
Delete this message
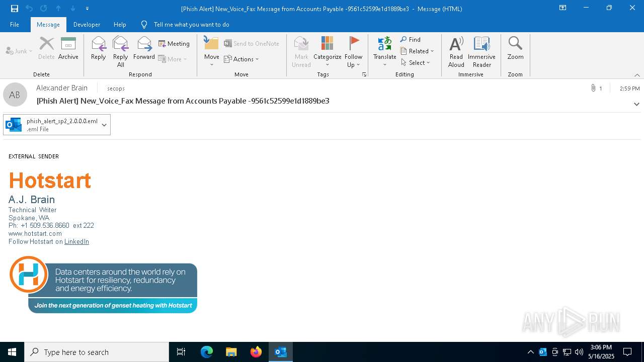click(46, 48)
